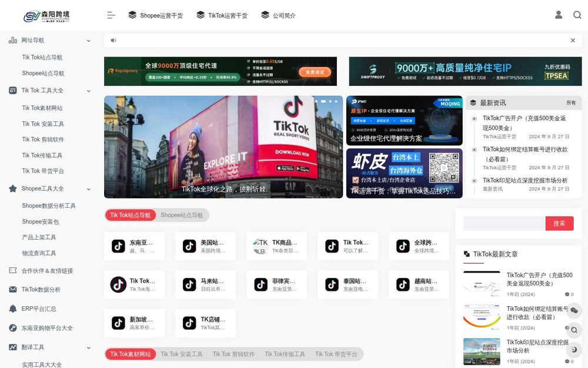The image size is (588, 368).
Task: Open TikTok印尼站点 article thumbnail image
Action: pos(482,352)
